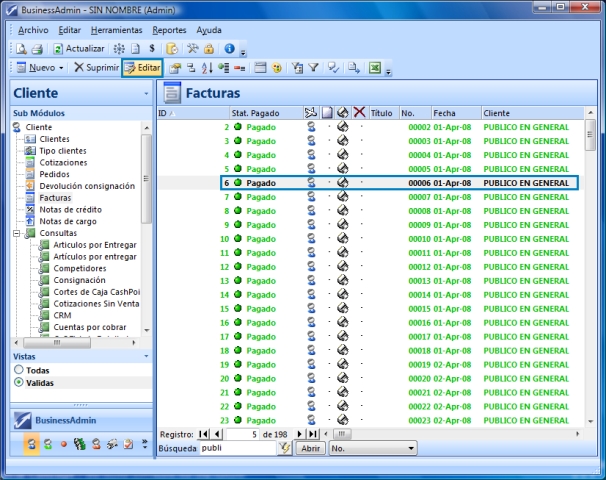606x480 pixels.
Task: Click the blue info icon
Action: click(x=229, y=48)
